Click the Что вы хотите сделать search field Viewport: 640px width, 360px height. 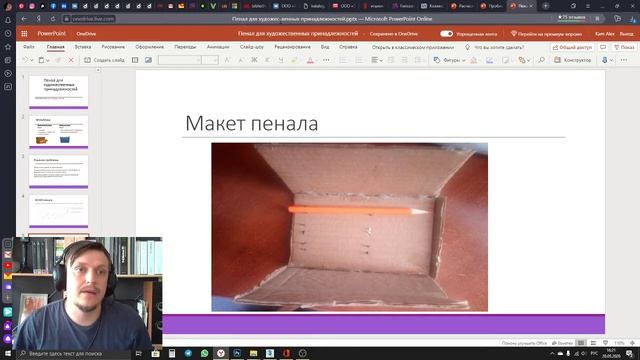[x=499, y=47]
